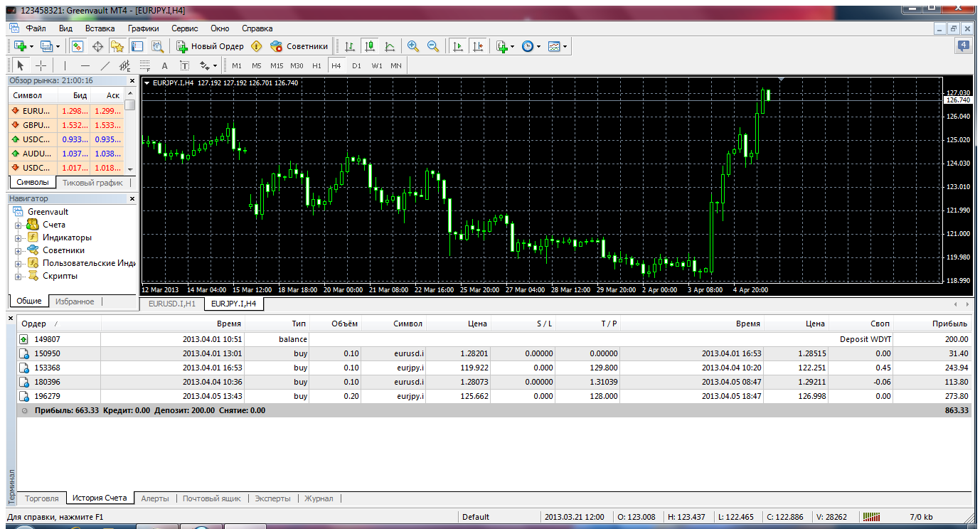The image size is (980, 529).
Task: Open the Файл menu
Action: (36, 28)
